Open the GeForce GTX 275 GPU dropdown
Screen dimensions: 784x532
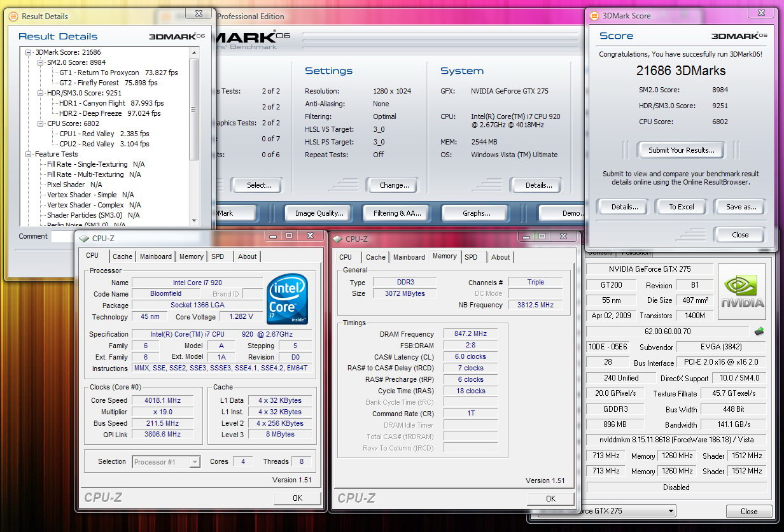[x=670, y=510]
